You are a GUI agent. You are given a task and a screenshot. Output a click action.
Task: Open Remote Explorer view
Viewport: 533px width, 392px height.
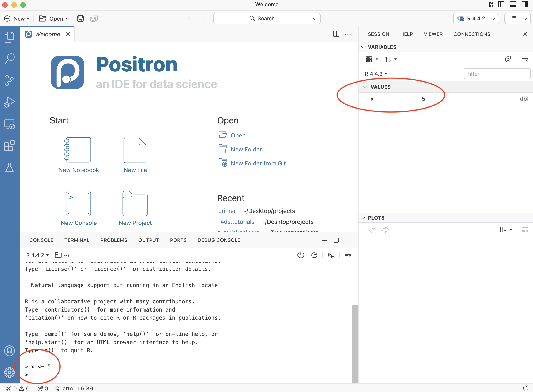[10, 124]
